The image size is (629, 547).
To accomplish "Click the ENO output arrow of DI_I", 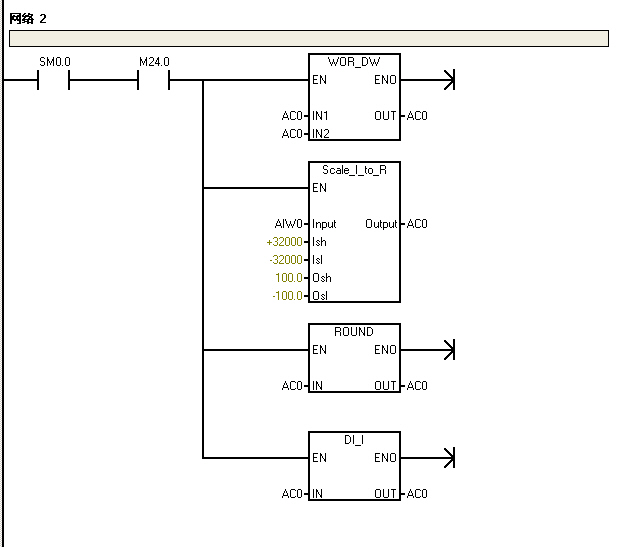I will [x=448, y=458].
